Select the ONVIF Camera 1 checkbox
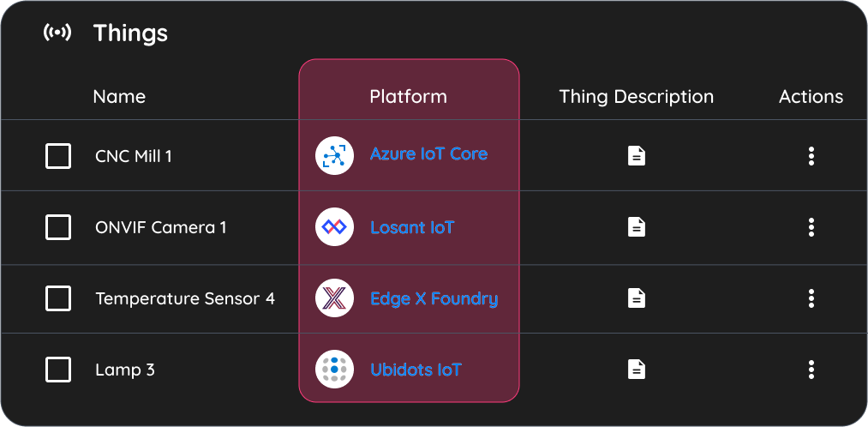 point(58,227)
